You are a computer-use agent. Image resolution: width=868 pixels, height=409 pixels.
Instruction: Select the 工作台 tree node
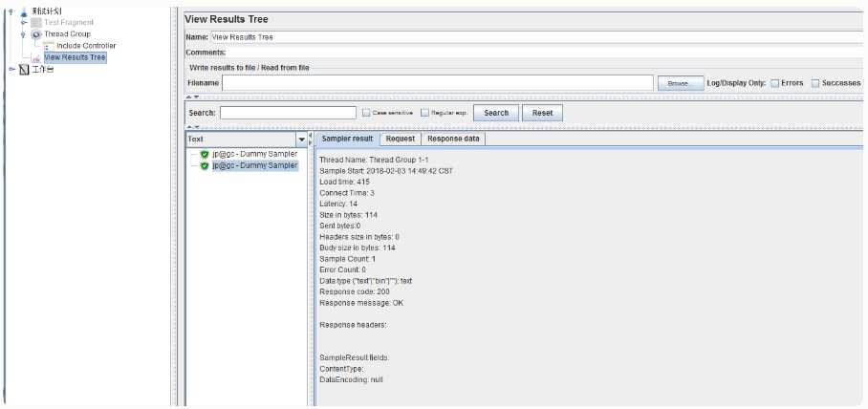pos(43,70)
